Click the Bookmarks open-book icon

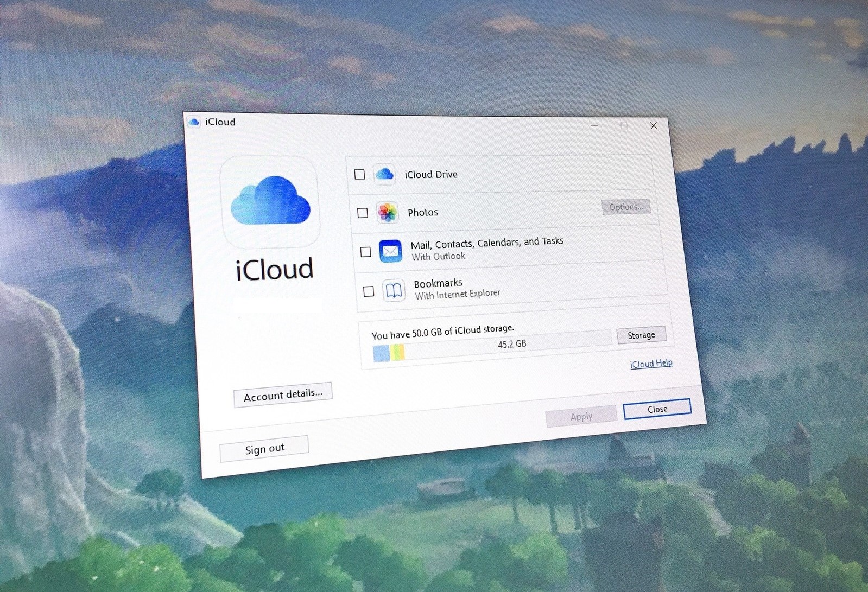tap(394, 291)
